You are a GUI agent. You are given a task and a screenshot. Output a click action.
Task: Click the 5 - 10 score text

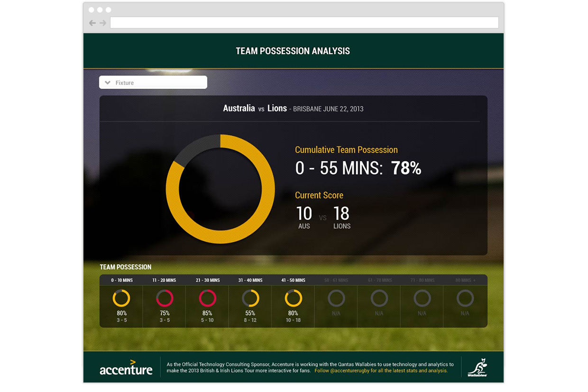pos(208,320)
